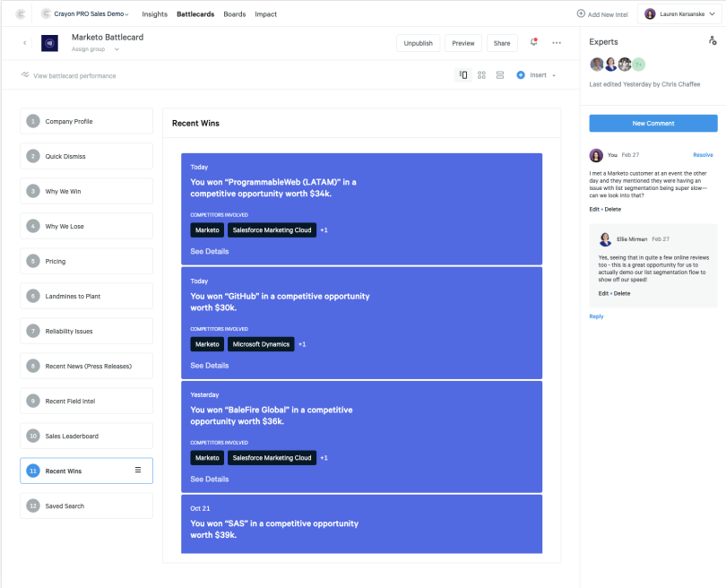Select the Recent Field Intel section
This screenshot has width=726, height=588.
point(87,401)
